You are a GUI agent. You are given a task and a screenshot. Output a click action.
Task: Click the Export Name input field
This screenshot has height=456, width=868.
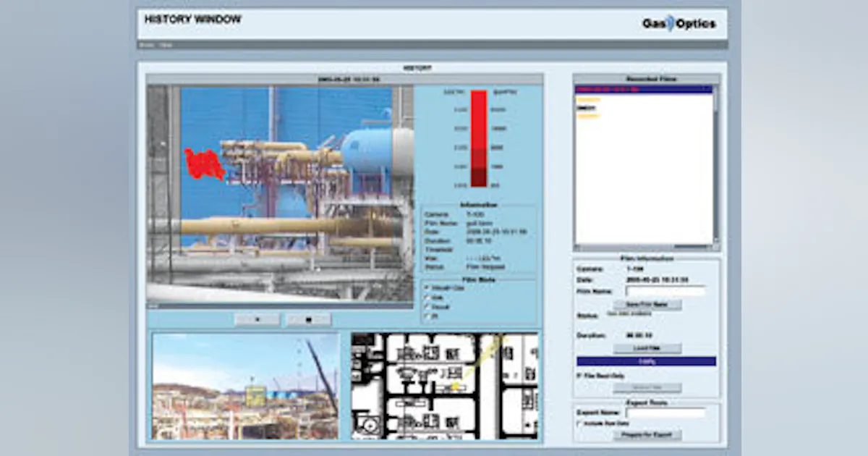pyautogui.click(x=665, y=411)
